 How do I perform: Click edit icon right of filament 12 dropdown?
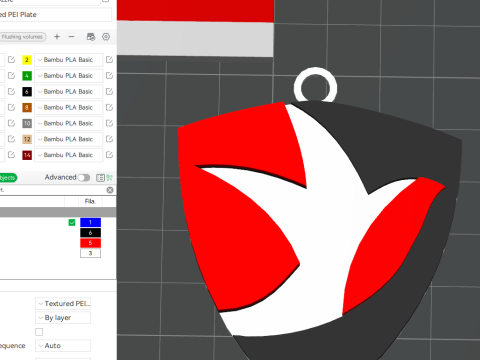point(109,139)
